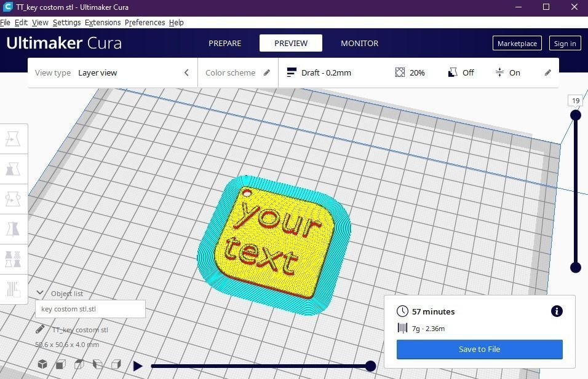Click the print time clock icon
588x379 pixels.
pos(402,311)
